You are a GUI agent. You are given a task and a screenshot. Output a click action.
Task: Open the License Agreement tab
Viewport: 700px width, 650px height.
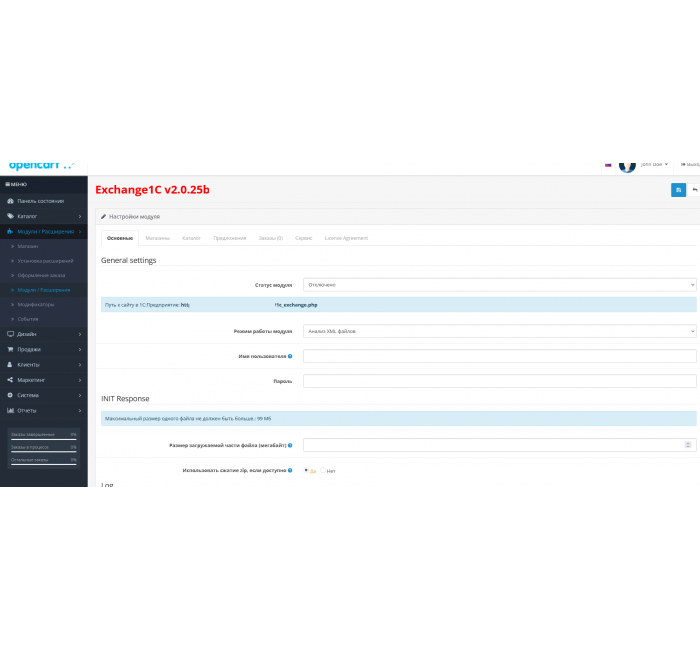346,238
